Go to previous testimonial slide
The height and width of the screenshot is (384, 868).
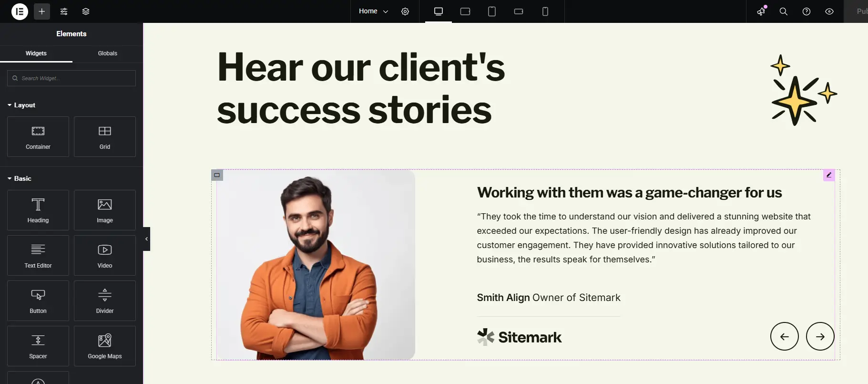785,336
